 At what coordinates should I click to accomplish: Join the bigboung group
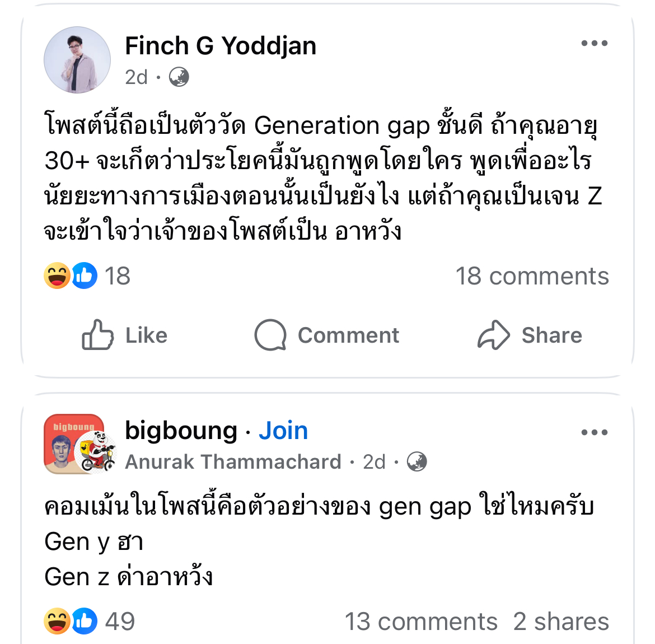tap(283, 431)
